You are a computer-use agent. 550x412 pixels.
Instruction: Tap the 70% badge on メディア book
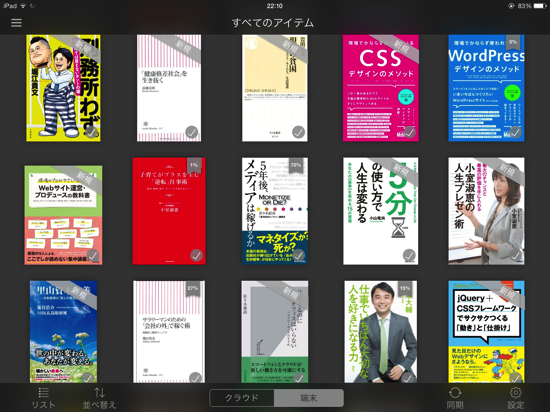[296, 166]
